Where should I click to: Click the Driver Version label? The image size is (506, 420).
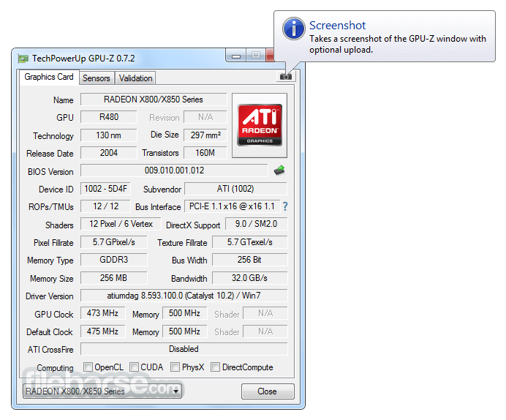50,296
